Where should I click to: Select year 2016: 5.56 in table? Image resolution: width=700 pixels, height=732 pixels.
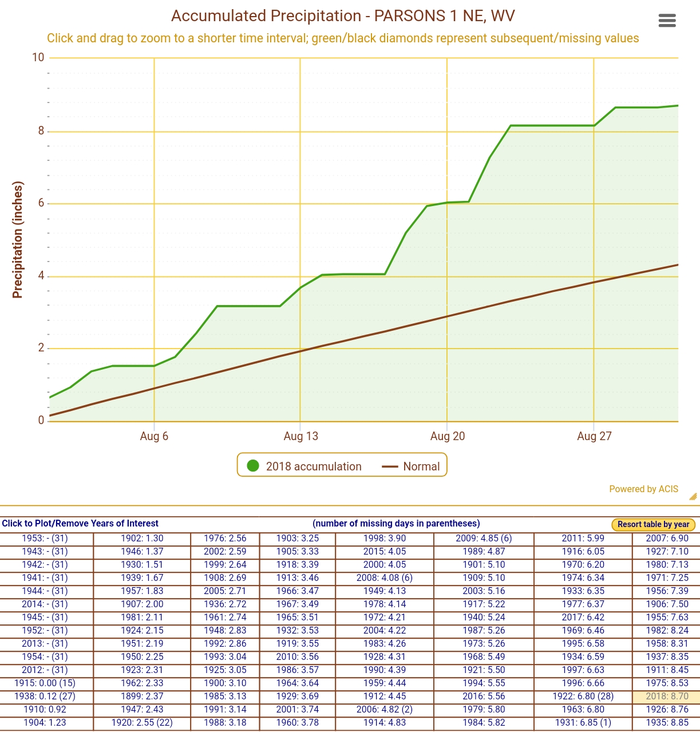click(x=484, y=697)
